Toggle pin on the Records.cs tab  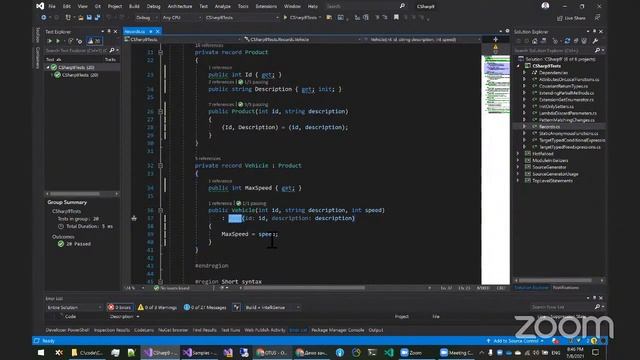151,31
